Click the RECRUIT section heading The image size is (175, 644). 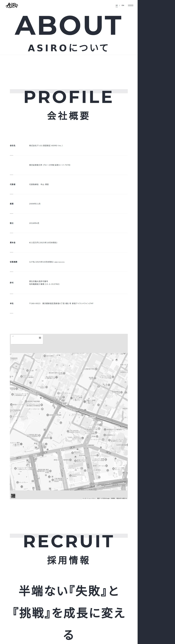coord(69,541)
